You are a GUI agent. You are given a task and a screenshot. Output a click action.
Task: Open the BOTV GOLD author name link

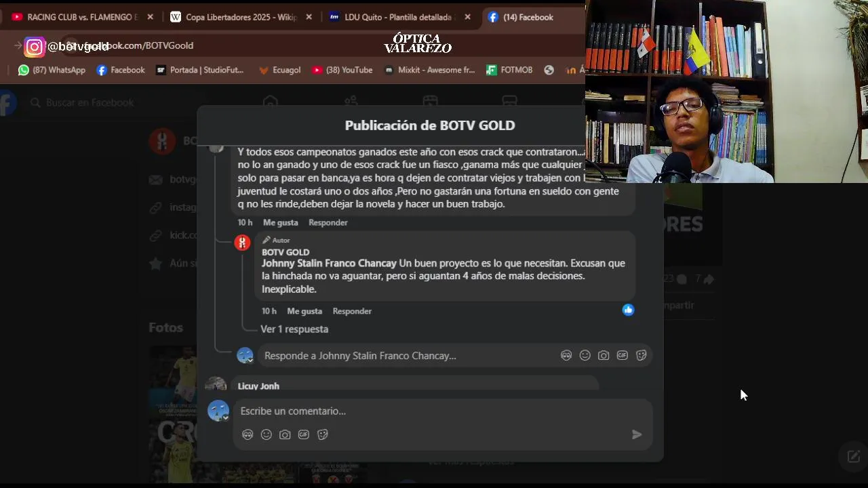(x=285, y=252)
